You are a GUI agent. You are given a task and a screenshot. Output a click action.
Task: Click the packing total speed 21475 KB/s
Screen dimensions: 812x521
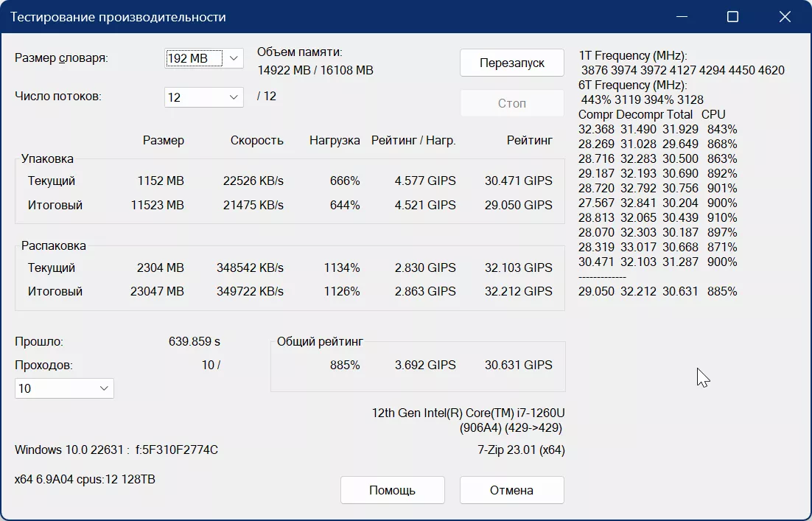[x=253, y=205]
